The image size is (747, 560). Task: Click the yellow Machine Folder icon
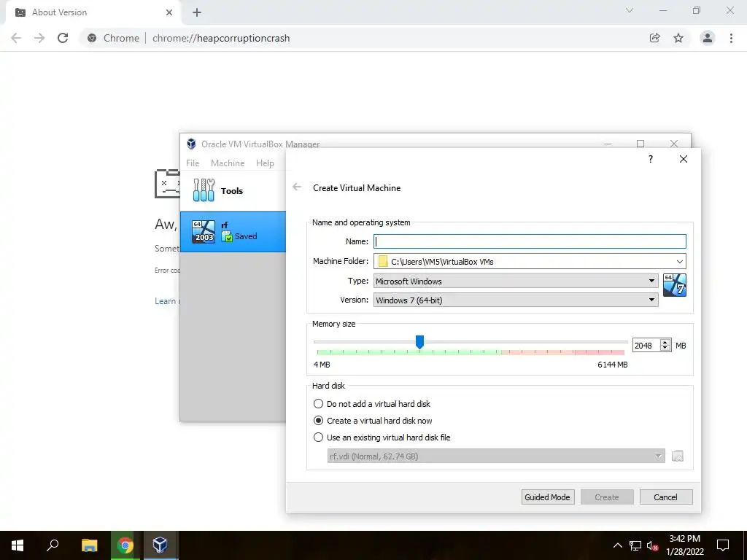[382, 262]
